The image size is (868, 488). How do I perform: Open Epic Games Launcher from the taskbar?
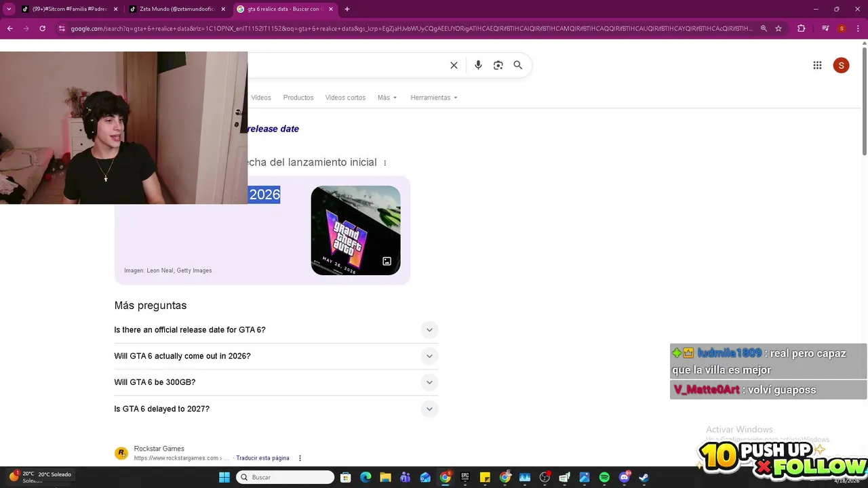coord(465,477)
